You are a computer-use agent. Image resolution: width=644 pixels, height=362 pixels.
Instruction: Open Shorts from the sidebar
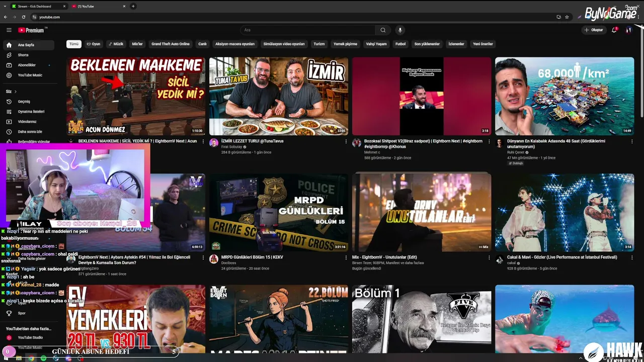[x=29, y=55]
